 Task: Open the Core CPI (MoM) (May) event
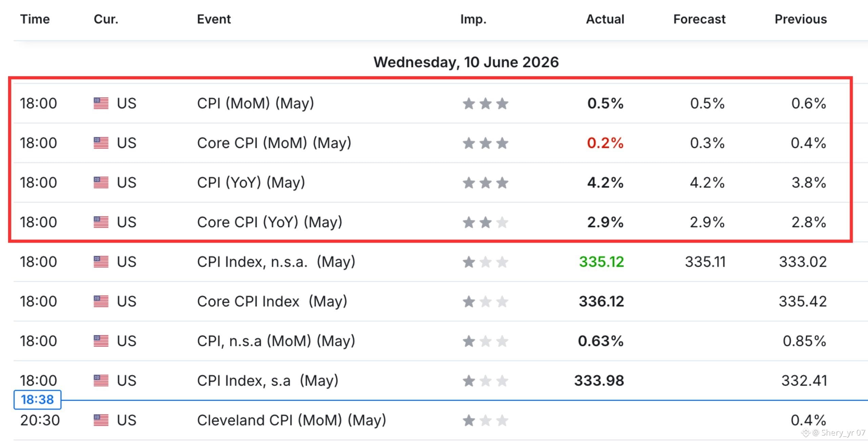pos(274,143)
